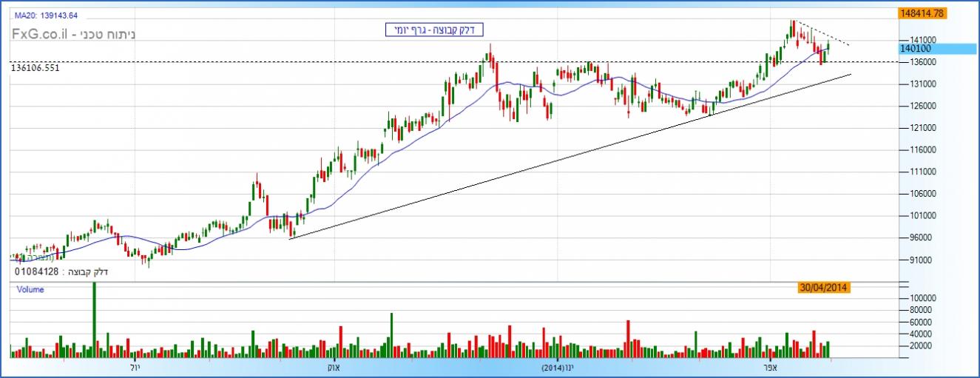Select the 136106.551 horizontal level label

pos(35,67)
